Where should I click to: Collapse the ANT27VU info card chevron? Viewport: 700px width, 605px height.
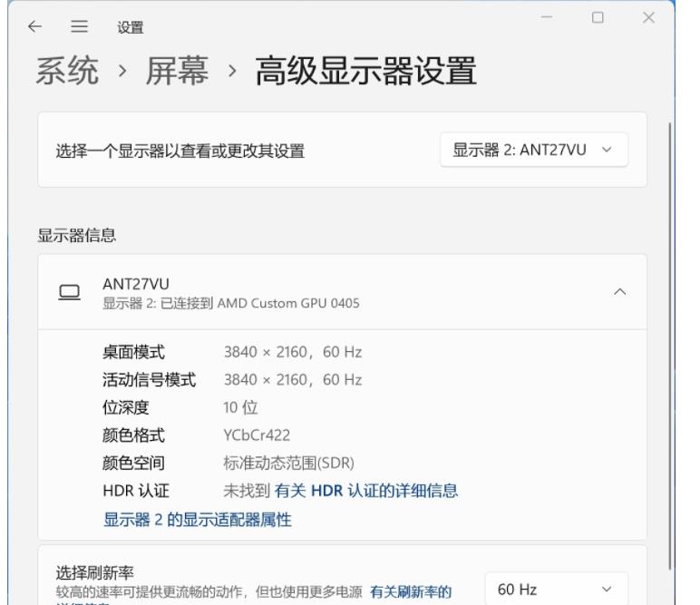click(x=620, y=292)
